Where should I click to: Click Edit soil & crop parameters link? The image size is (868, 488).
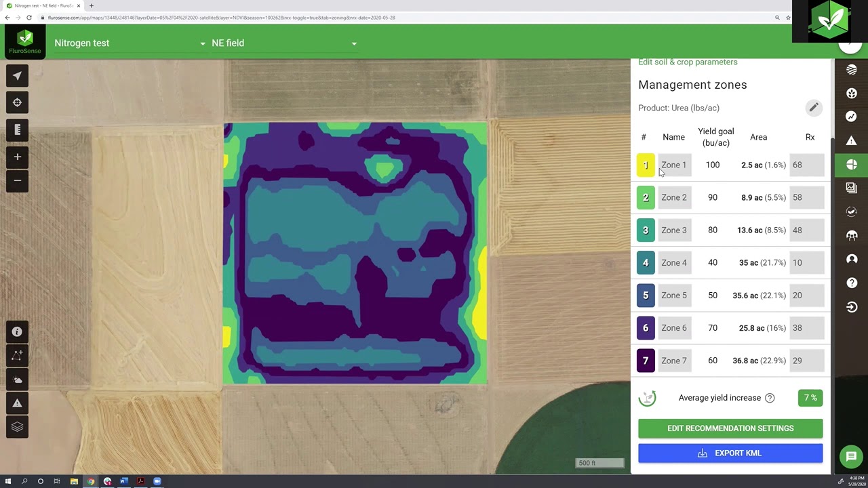(x=688, y=62)
